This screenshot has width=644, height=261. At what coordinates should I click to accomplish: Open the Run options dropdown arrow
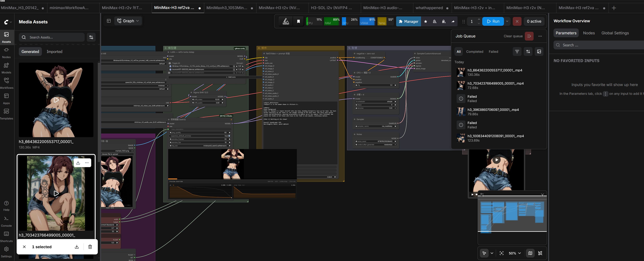(x=507, y=22)
